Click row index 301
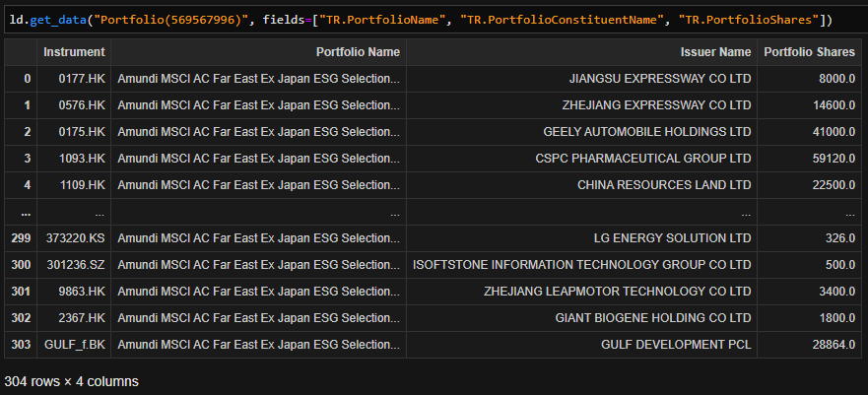The width and height of the screenshot is (868, 395). (x=21, y=291)
